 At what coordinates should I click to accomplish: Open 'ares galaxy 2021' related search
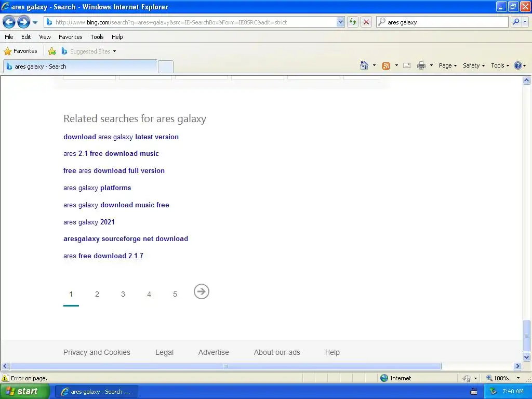click(89, 222)
